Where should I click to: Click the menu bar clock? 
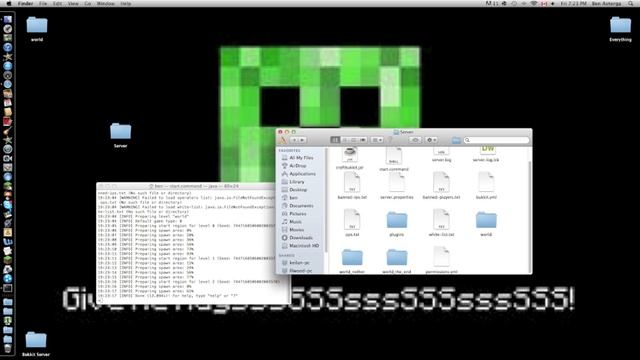coord(573,3)
